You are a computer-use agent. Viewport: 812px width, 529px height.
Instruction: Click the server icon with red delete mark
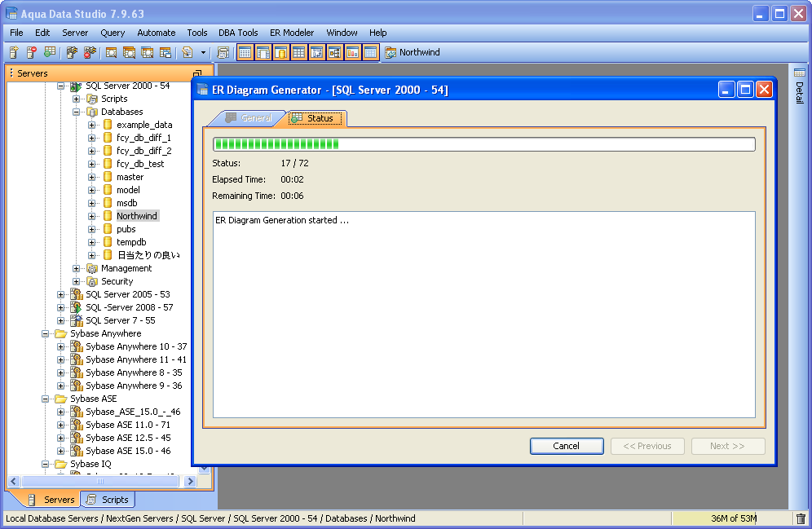pos(32,52)
